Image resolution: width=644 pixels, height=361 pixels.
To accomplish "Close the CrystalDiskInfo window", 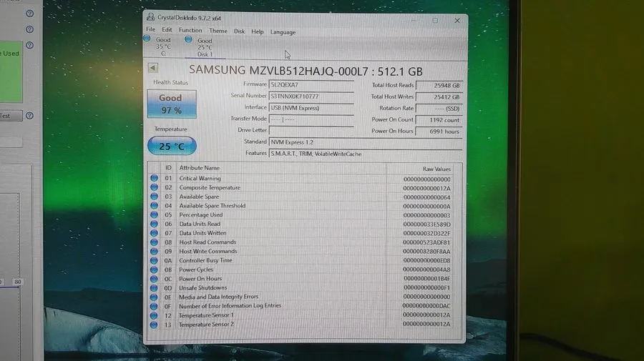I will coord(457,21).
